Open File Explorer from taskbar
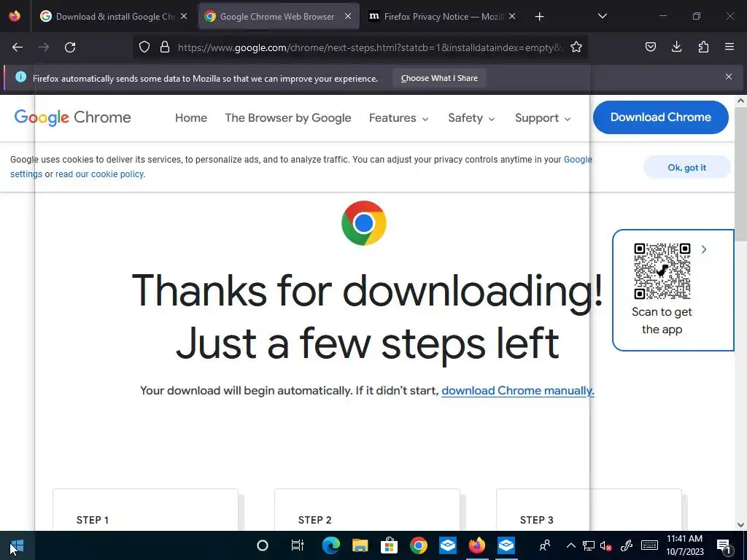Viewport: 747px width, 560px height. [360, 545]
